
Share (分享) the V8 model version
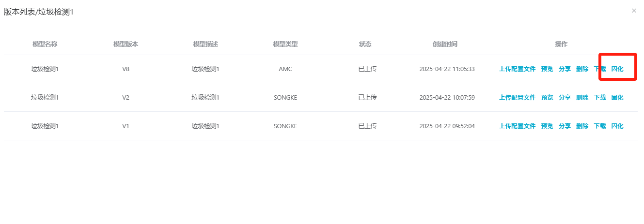[x=565, y=69]
